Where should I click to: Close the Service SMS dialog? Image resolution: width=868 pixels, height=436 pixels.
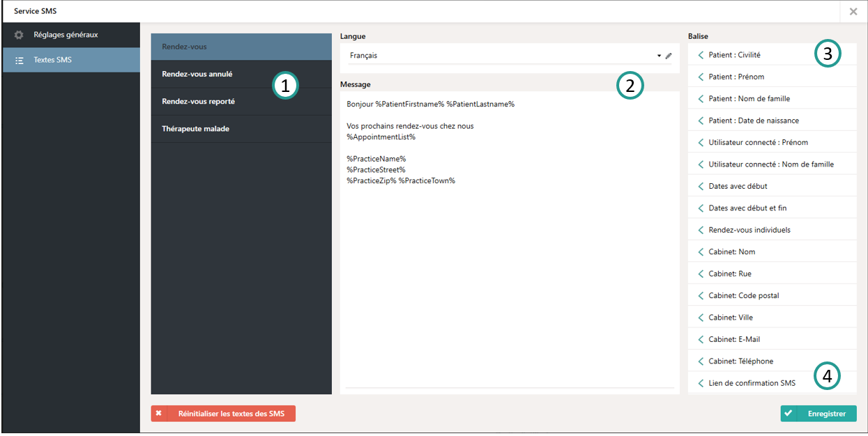point(853,12)
